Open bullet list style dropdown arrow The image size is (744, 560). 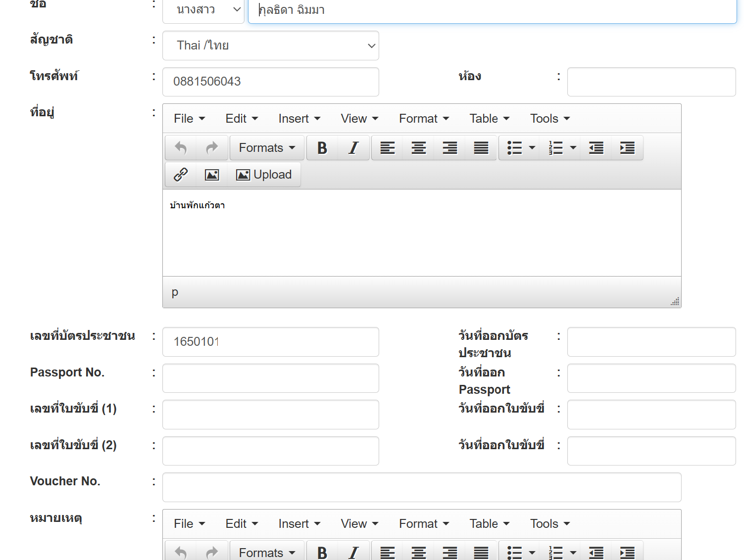coord(533,148)
